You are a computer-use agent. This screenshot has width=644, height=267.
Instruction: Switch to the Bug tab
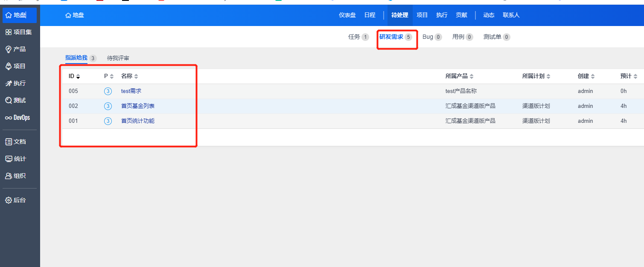[x=432, y=37]
